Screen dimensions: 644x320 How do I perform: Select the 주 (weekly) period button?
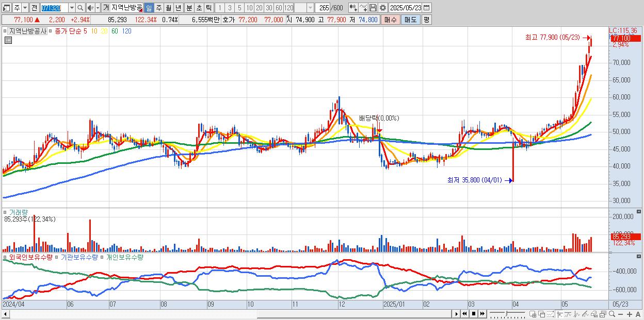point(158,8)
